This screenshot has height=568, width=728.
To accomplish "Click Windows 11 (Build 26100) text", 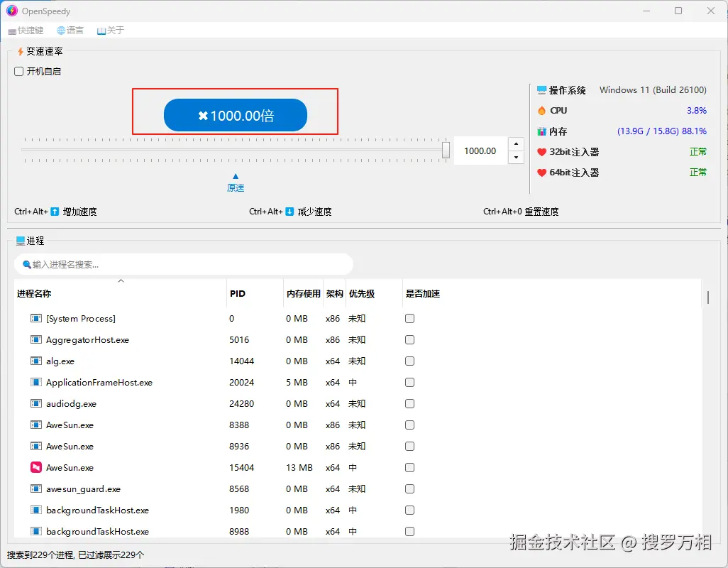I will (653, 90).
